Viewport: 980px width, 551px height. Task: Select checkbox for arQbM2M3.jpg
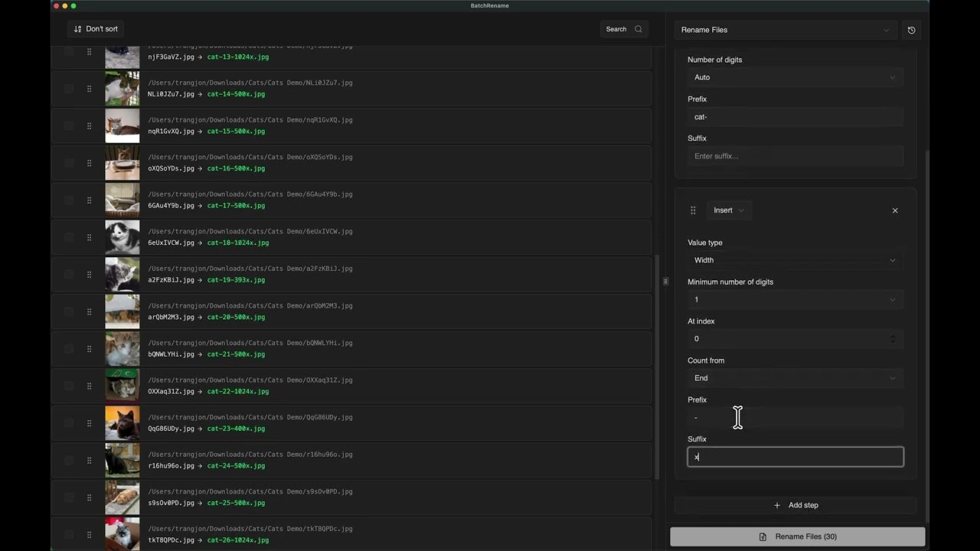coord(69,311)
